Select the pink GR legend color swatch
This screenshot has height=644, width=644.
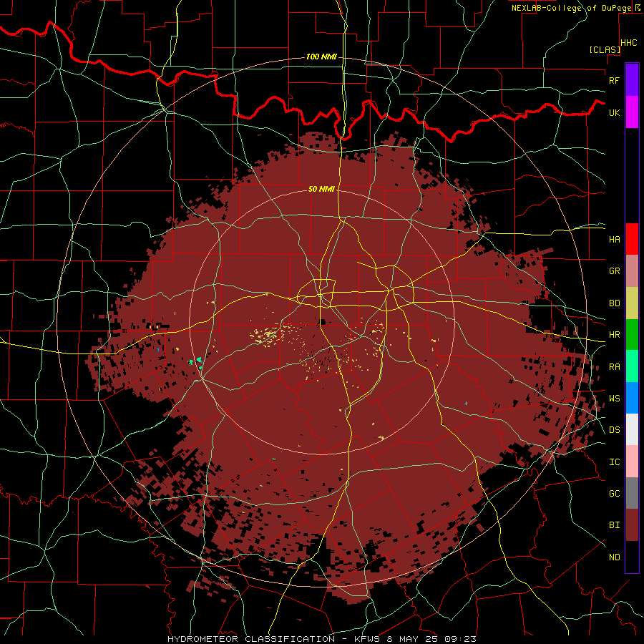point(632,271)
